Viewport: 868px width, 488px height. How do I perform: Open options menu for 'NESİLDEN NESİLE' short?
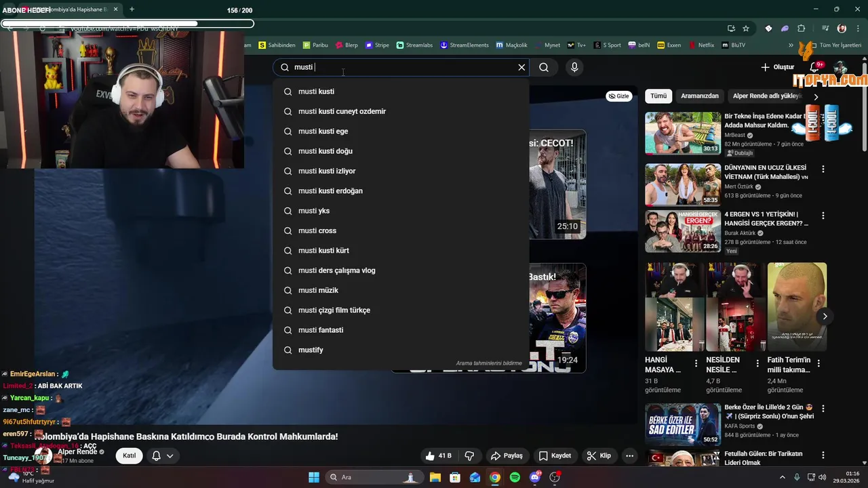pos(757,363)
